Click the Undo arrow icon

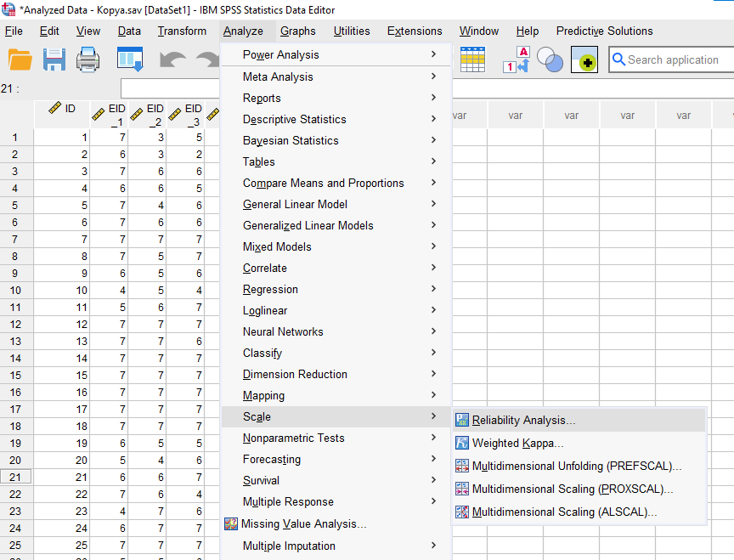pyautogui.click(x=173, y=60)
